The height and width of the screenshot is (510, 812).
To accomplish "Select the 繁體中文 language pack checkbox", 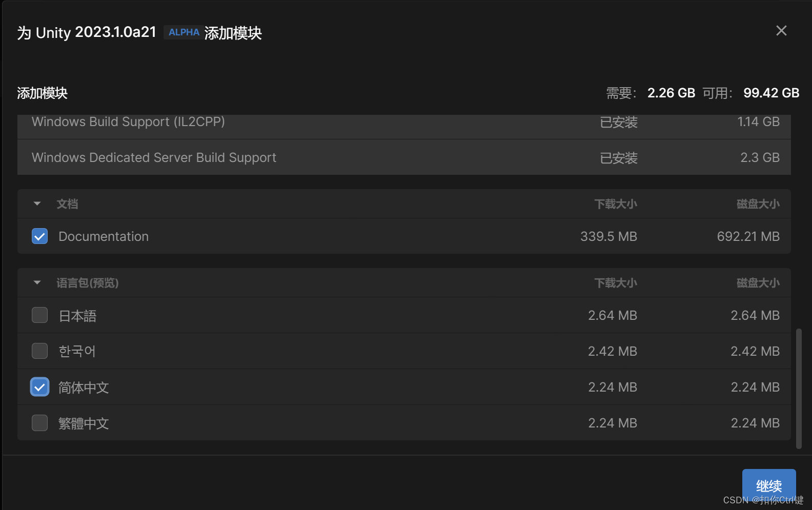I will (x=39, y=423).
